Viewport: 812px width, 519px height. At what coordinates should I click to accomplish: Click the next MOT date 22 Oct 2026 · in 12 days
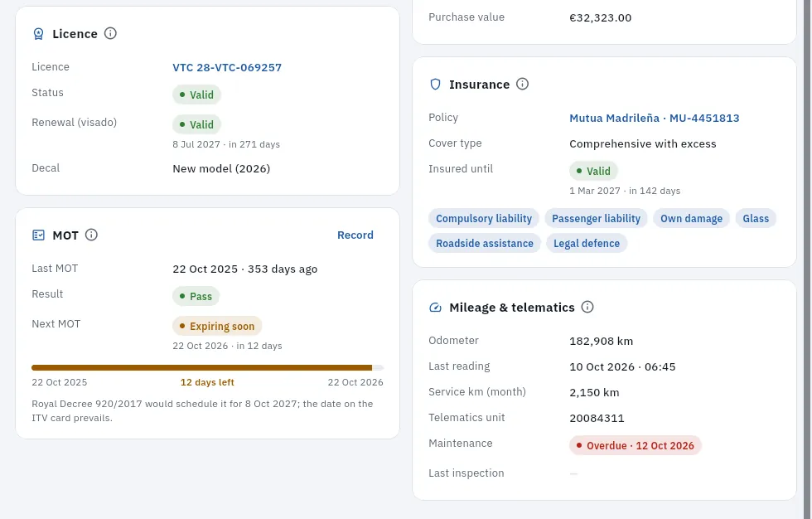coord(227,346)
